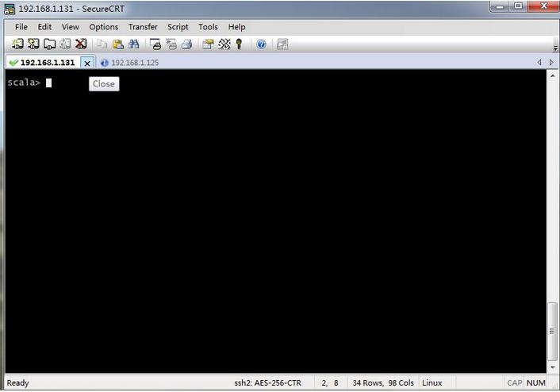
Task: Expand toolbar overflow options arrow
Action: click(555, 48)
